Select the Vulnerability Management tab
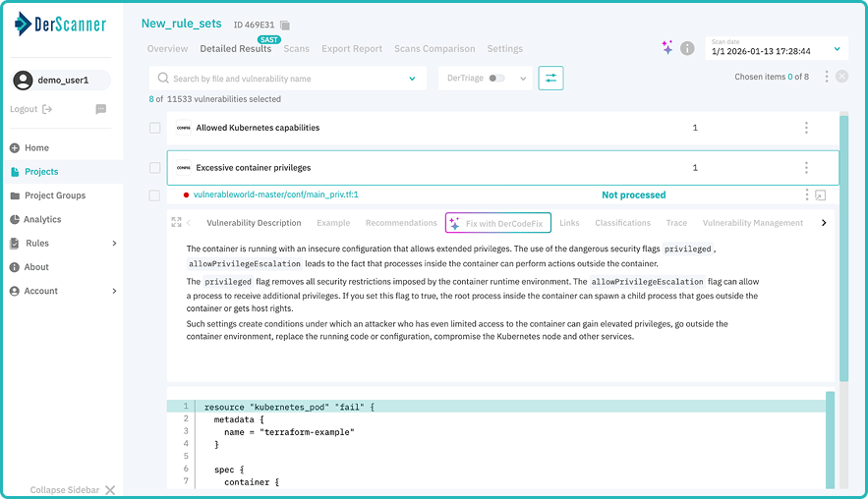Screen dimensions: 868x499 tap(753, 222)
